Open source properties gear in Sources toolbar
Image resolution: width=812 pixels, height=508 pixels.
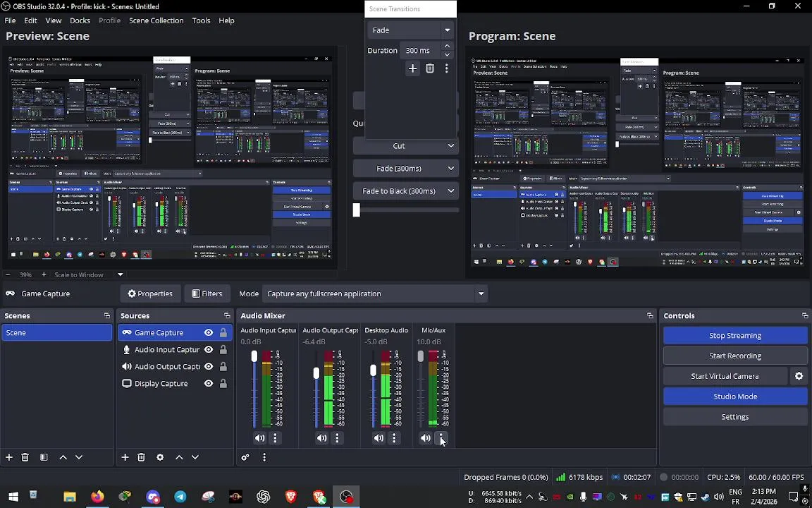[160, 457]
